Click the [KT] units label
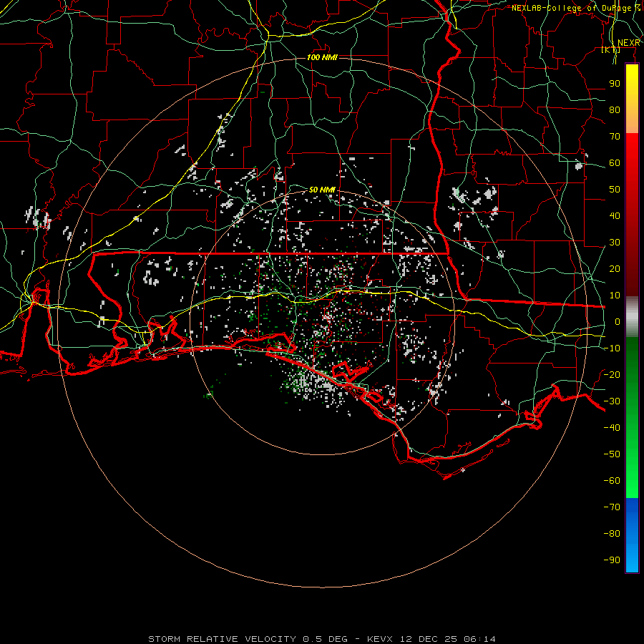This screenshot has height=644, width=644. pyautogui.click(x=611, y=49)
